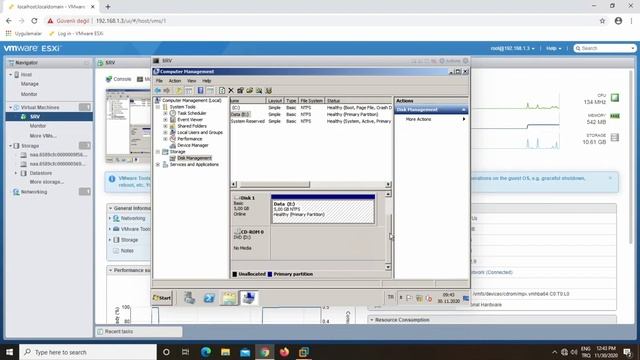Expand the Event Viewer node
Image resolution: width=640 pixels, height=360 pixels.
point(165,120)
